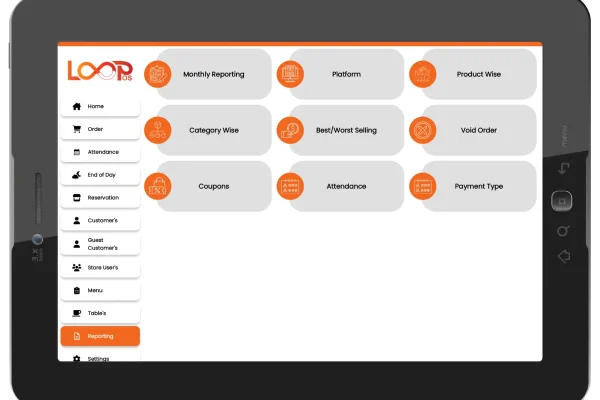Click the orange Attendance report icon
Screen dimensions: 600x400
[x=289, y=186]
